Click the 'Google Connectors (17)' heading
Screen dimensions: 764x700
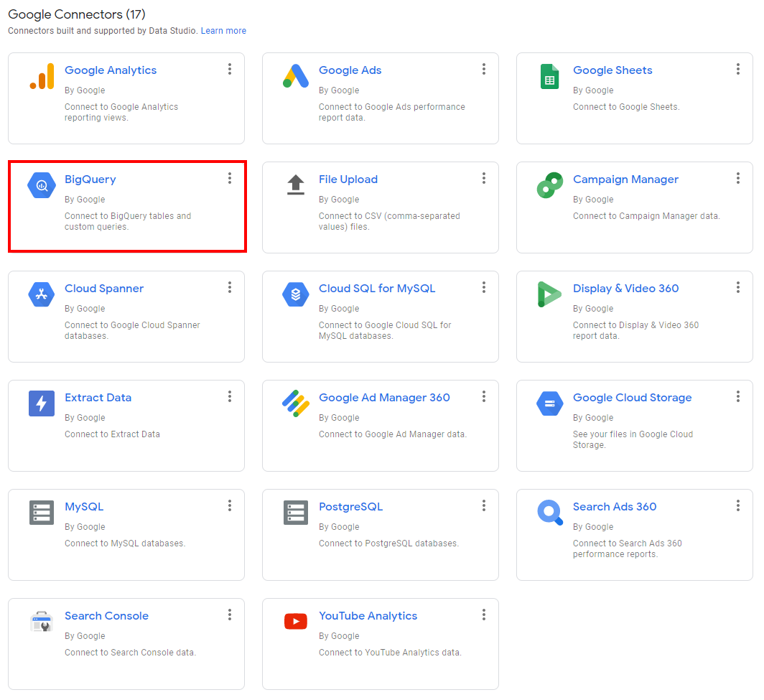tap(77, 14)
